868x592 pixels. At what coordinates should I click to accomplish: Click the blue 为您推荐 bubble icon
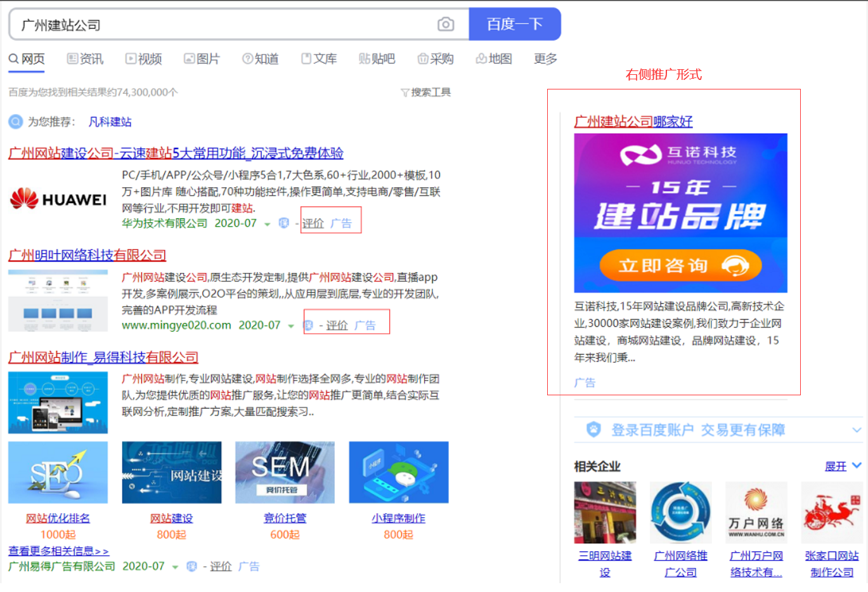click(15, 121)
